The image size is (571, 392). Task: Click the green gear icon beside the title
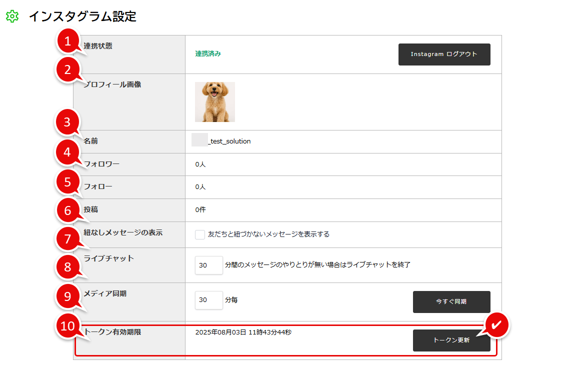12,16
